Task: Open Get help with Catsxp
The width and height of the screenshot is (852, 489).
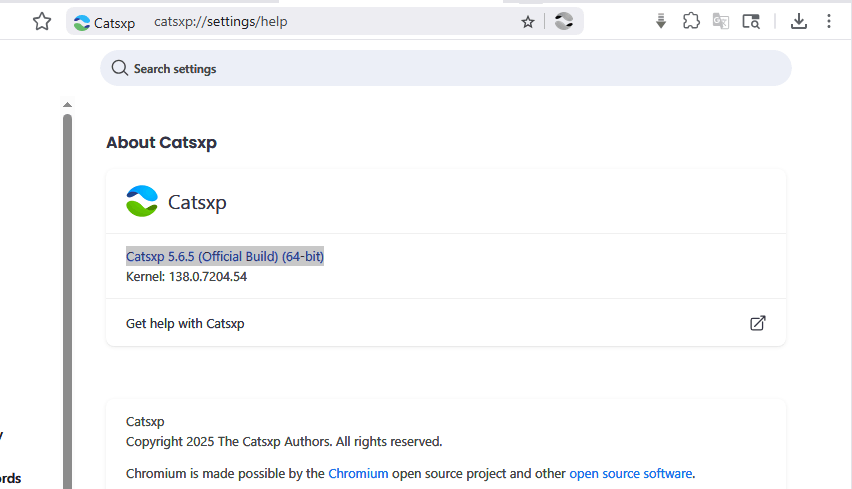Action: point(446,323)
